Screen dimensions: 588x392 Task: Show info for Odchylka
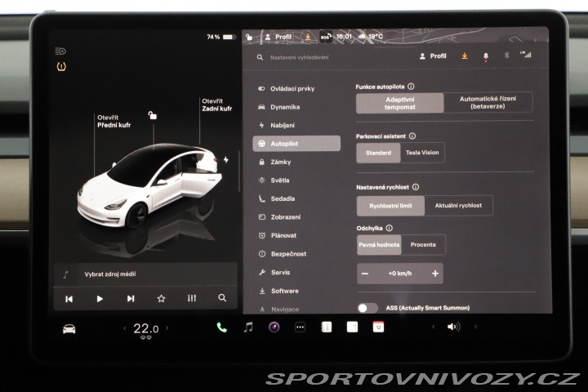pos(390,228)
